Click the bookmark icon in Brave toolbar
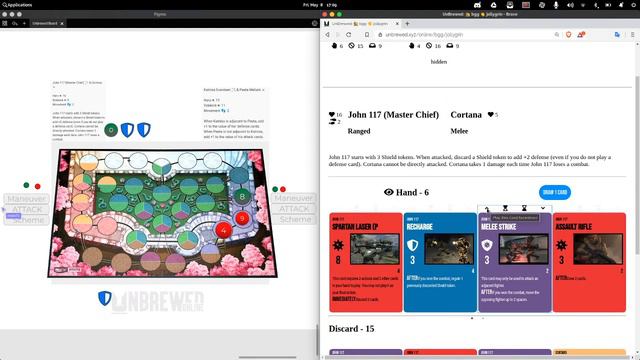This screenshot has height=360, width=640. [367, 35]
